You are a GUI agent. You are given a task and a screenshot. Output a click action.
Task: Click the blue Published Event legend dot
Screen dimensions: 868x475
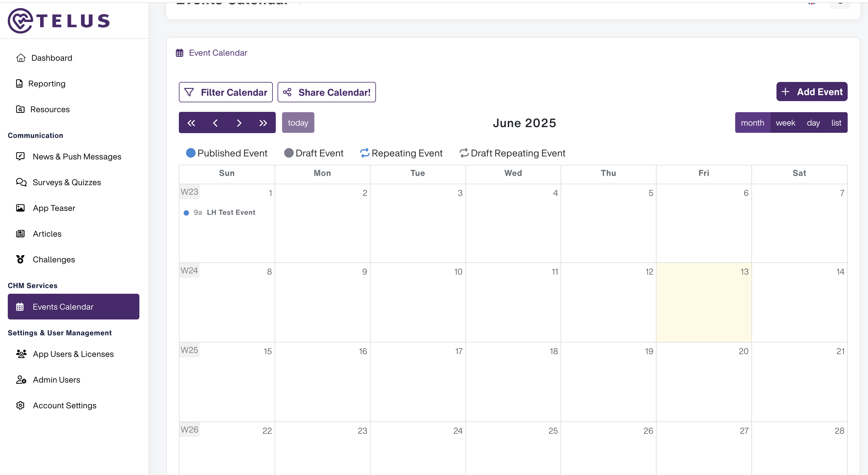(x=191, y=153)
